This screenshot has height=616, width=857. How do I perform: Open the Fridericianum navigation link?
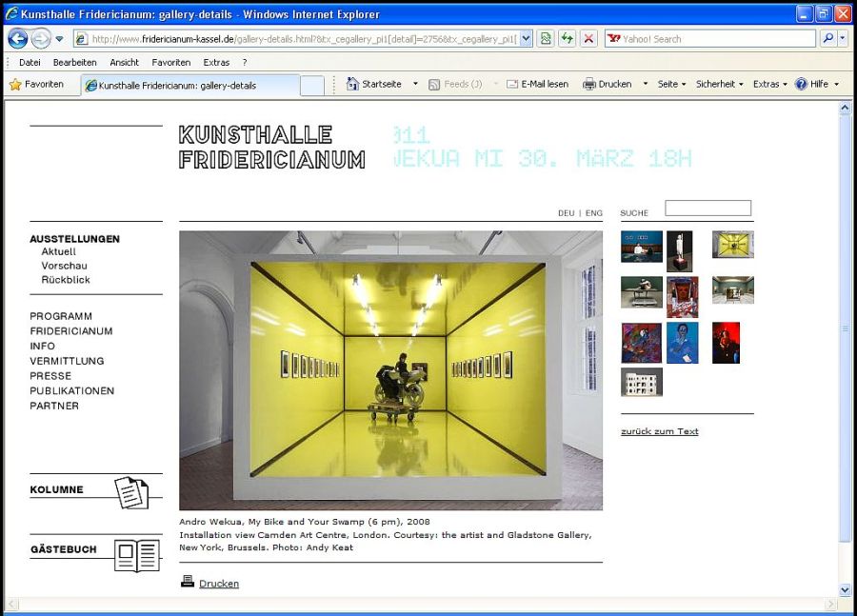click(71, 331)
